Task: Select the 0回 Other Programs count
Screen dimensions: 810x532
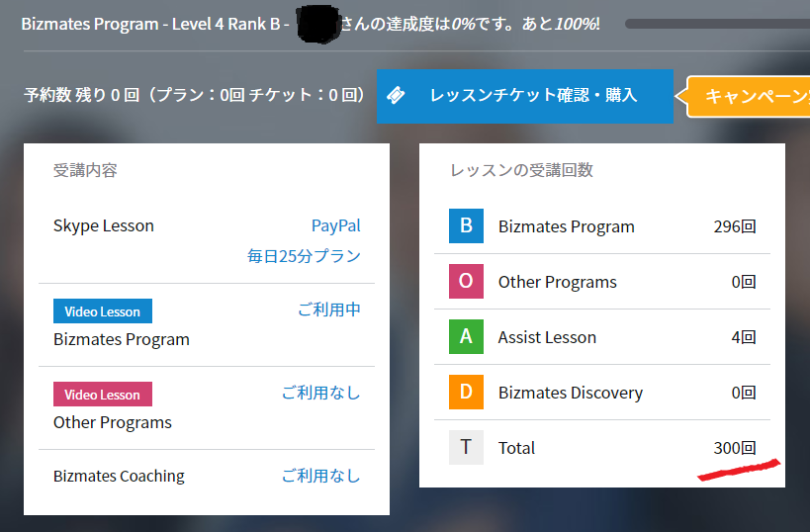Action: coord(744,282)
